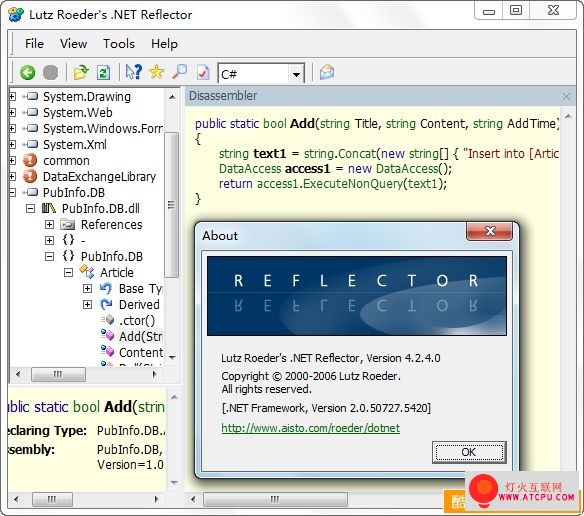
Task: Open an assembly with the folder icon
Action: (81, 73)
